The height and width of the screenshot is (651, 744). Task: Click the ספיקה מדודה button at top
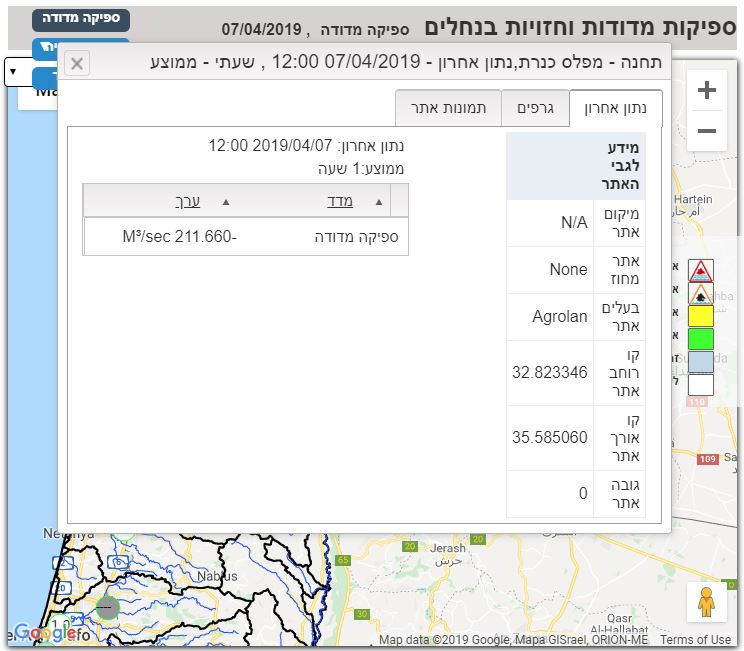pos(81,19)
